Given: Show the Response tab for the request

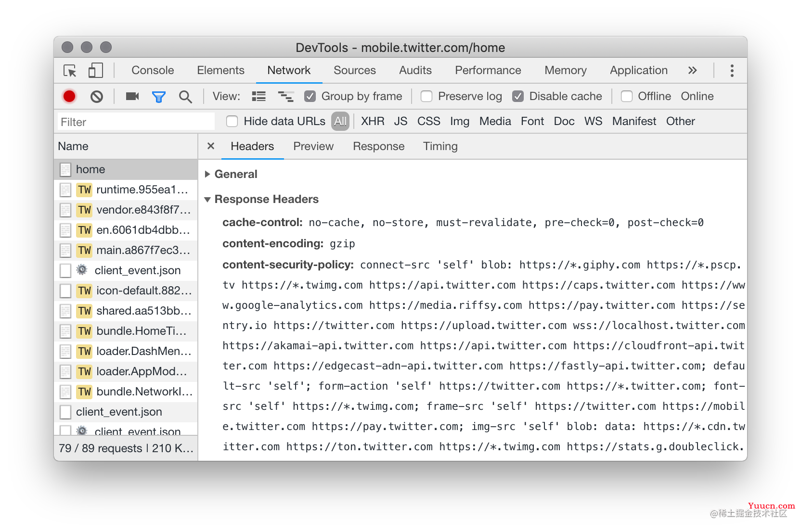Looking at the screenshot, I should point(379,146).
